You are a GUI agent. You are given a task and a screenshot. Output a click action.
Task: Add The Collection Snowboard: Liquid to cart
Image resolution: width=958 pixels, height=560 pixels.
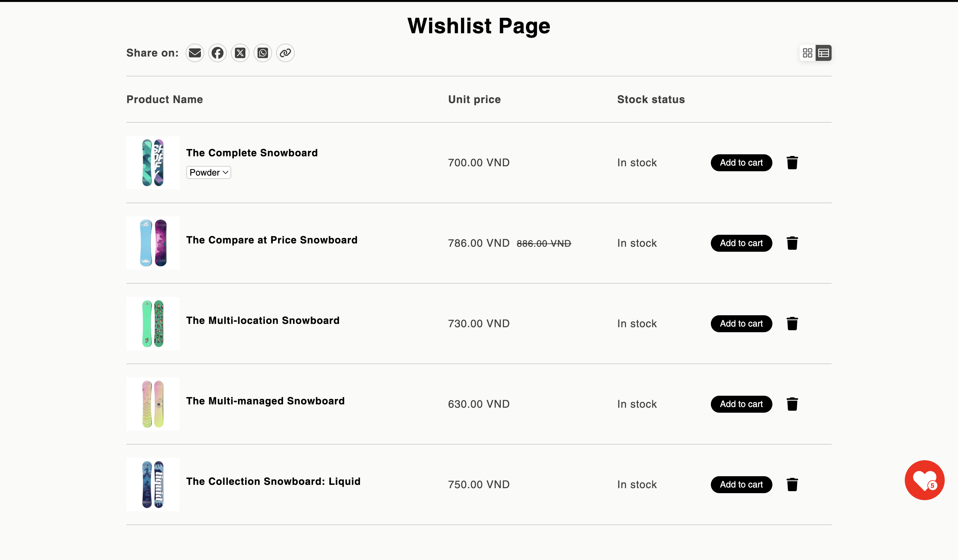pos(741,485)
